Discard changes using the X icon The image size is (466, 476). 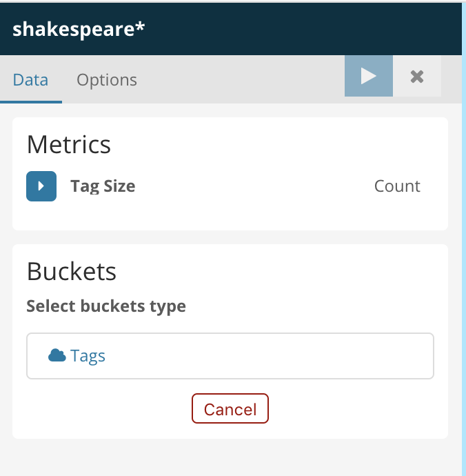[417, 76]
